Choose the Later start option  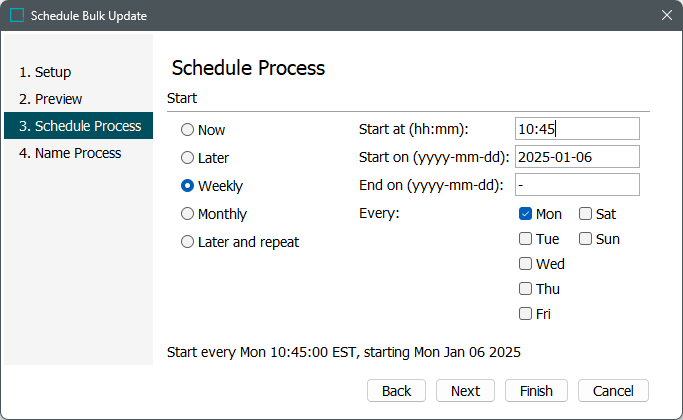point(187,158)
